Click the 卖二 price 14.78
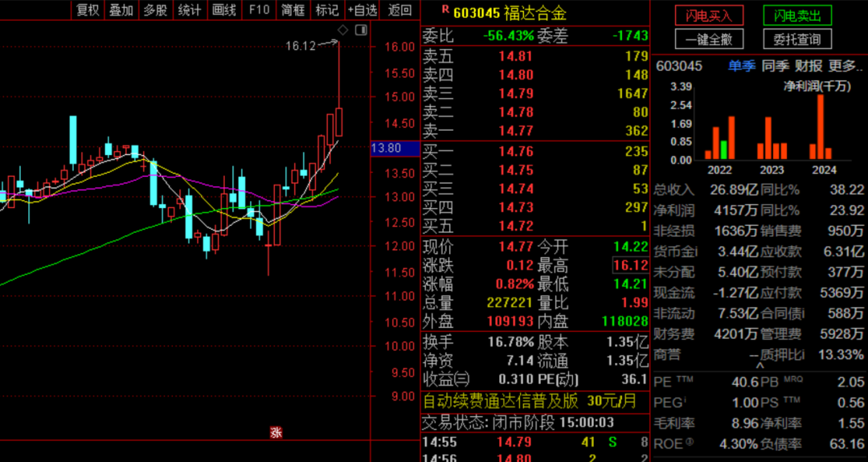Viewport: 868px width, 462px height. pos(516,112)
